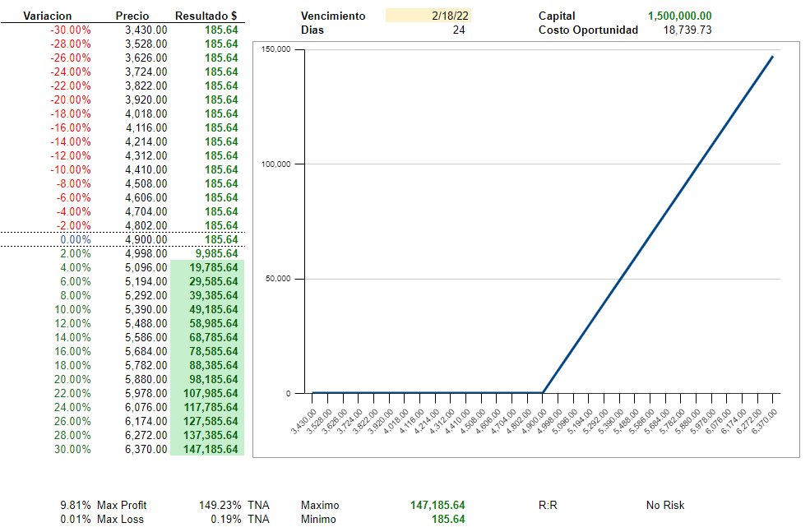Select the 10.00% variation cell
810x532 pixels.
pyautogui.click(x=73, y=309)
